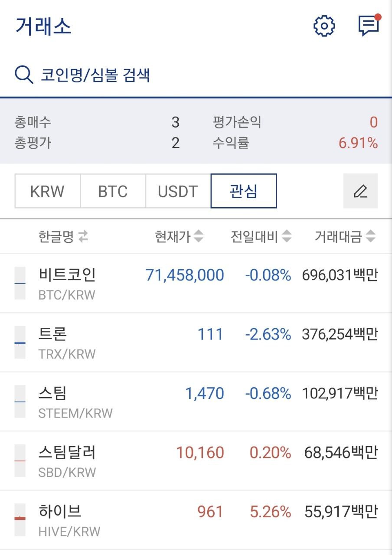Sort list by 전일대비 arrows
This screenshot has height=555, width=392.
[286, 237]
